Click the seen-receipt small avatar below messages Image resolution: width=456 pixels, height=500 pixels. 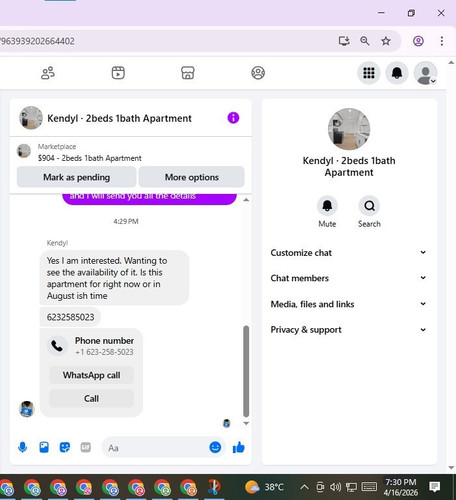(227, 423)
